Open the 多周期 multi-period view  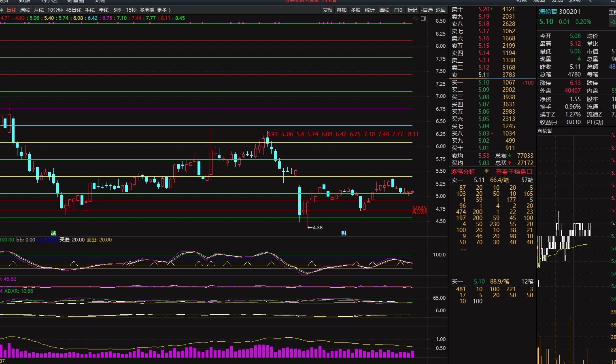tap(147, 10)
